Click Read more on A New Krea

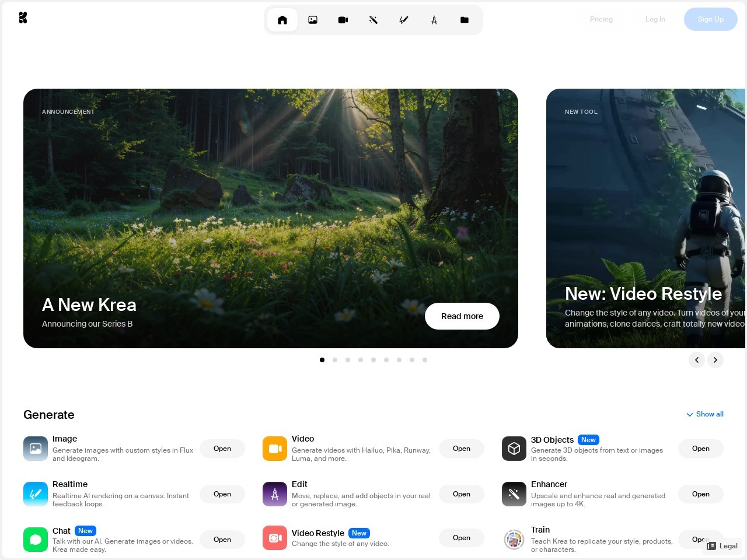point(462,316)
